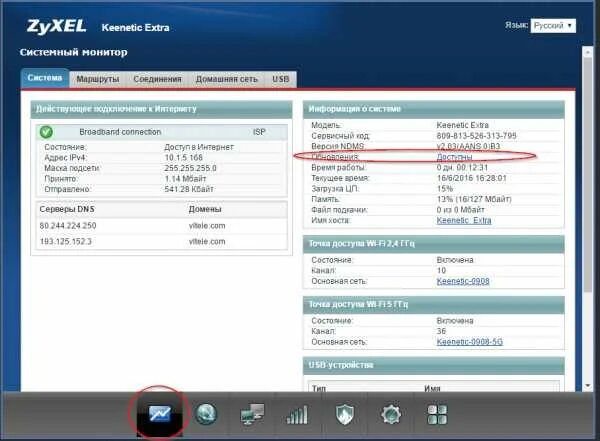Screen dimensions: 600x441
Task: Switch to the Домашняя сеть tab
Action: pyautogui.click(x=227, y=79)
